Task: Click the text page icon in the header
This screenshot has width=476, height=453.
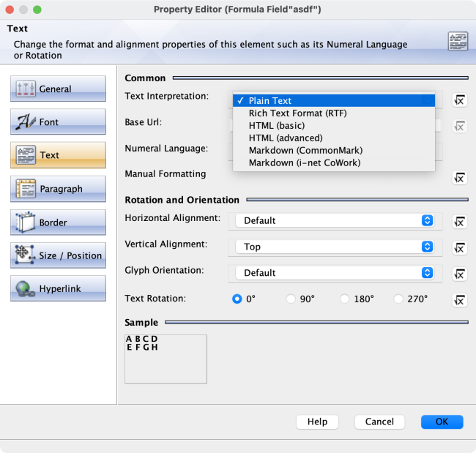Action: pyautogui.click(x=458, y=41)
